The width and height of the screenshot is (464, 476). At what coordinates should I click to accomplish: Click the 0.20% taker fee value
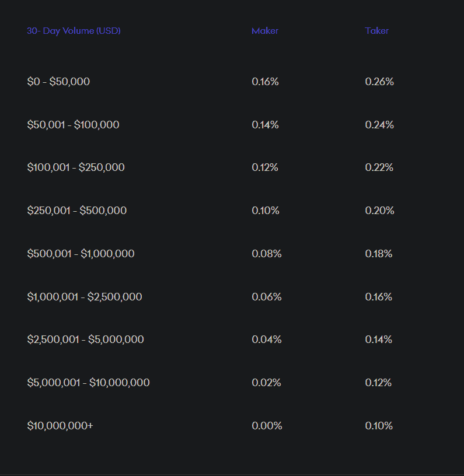[x=379, y=211]
